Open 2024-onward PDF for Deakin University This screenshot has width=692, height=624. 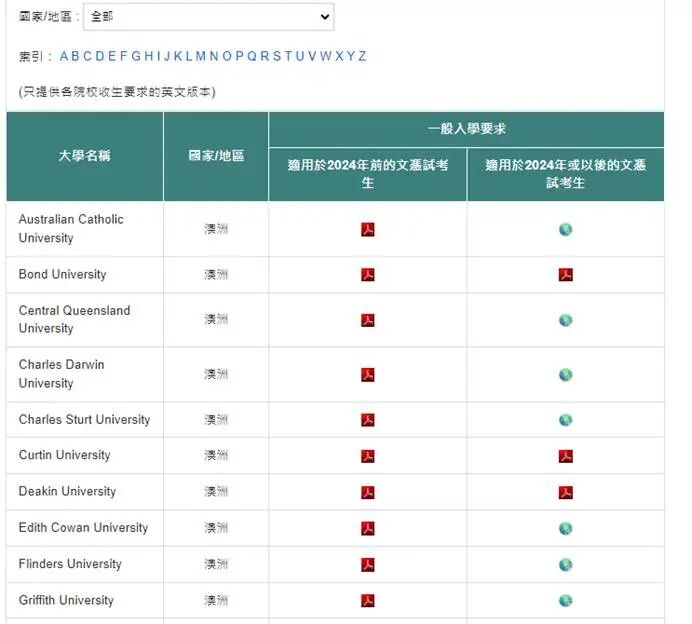point(565,492)
